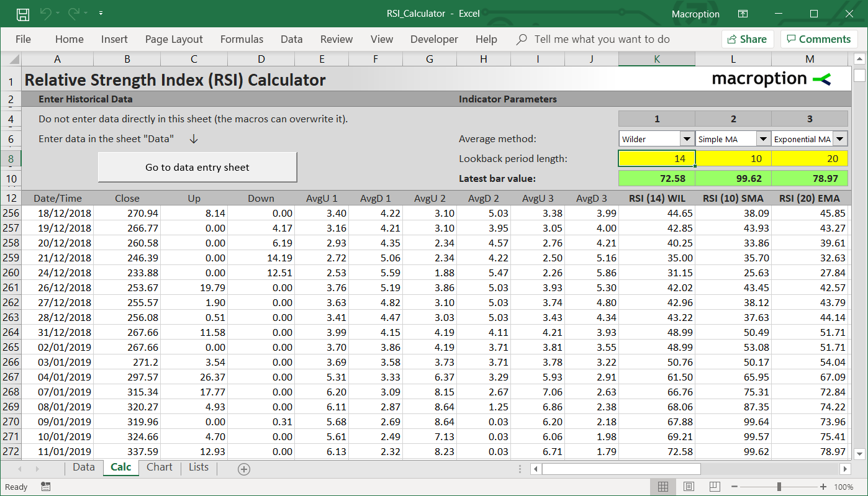The height and width of the screenshot is (496, 868).
Task: Click the Ribbon Display Options icon
Action: click(743, 14)
